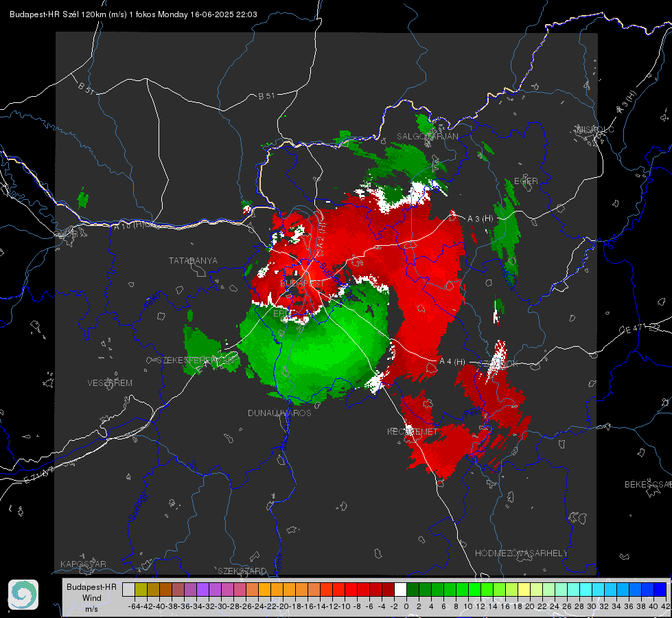This screenshot has height=618, width=672.
Task: Click the SALGÓTARJÁN city label
Action: [427, 137]
